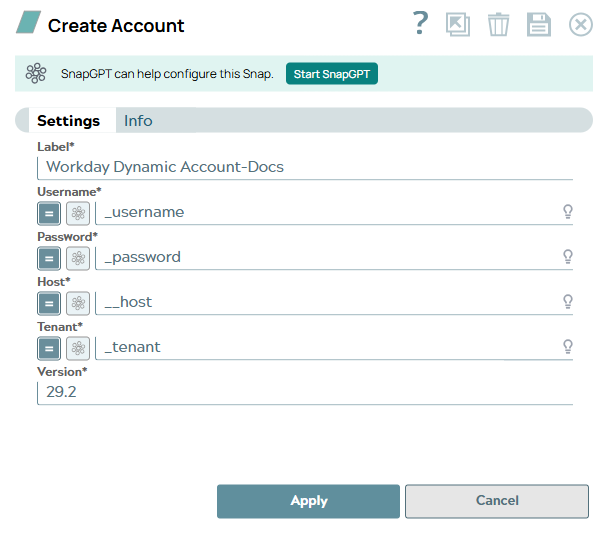607x534 pixels.
Task: Toggle expression for Password field
Action: (49, 258)
